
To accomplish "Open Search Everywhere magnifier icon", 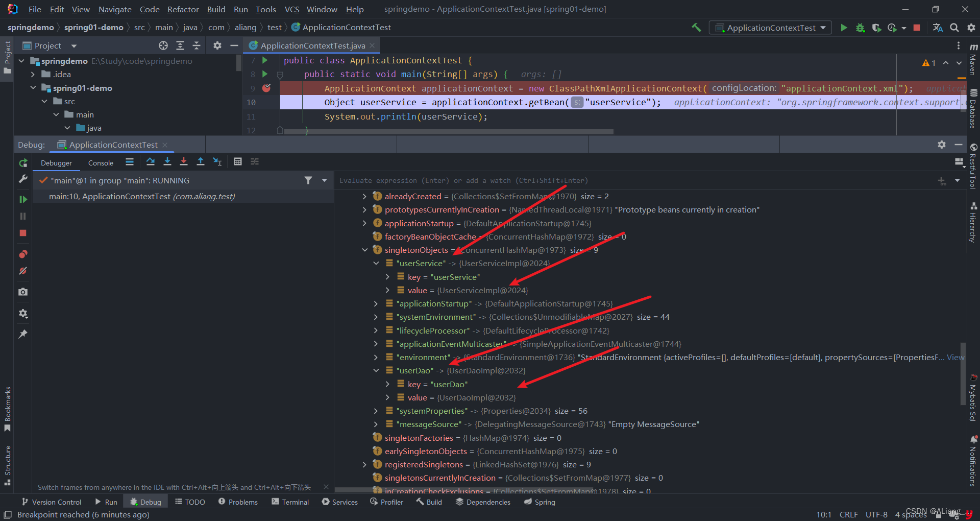I will pyautogui.click(x=954, y=28).
